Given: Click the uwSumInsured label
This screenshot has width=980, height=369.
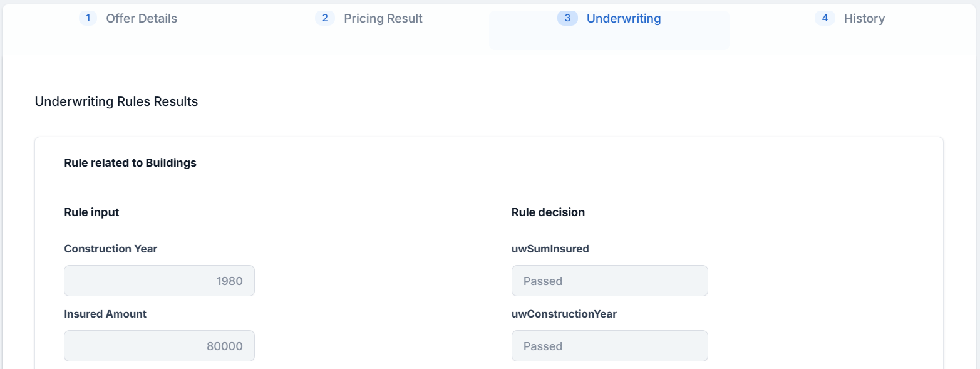Looking at the screenshot, I should pos(550,249).
